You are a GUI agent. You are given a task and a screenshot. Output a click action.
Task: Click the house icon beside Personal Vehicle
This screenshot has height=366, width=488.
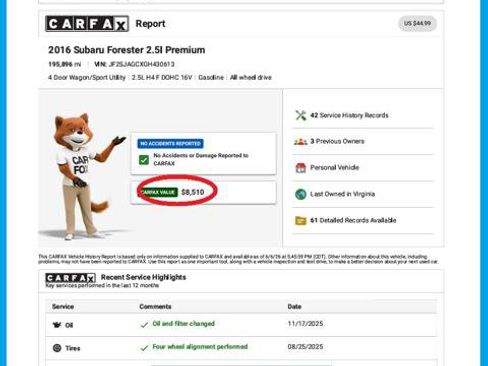pos(301,168)
